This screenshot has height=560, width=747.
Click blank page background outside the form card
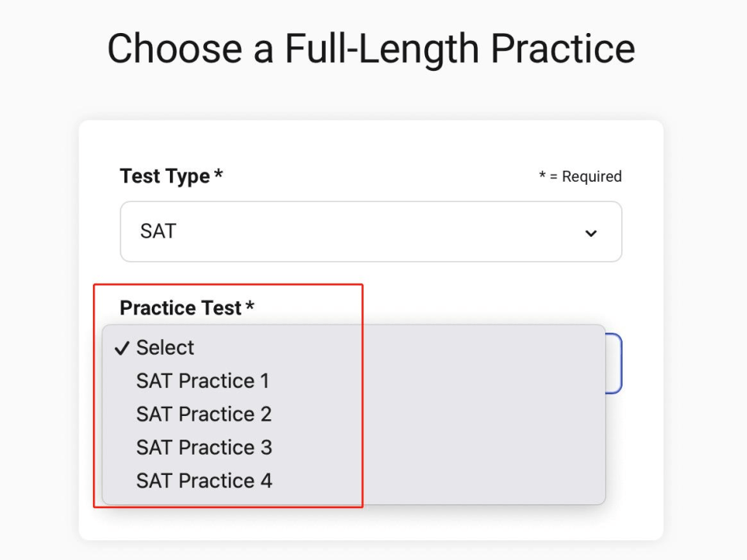click(x=39, y=315)
